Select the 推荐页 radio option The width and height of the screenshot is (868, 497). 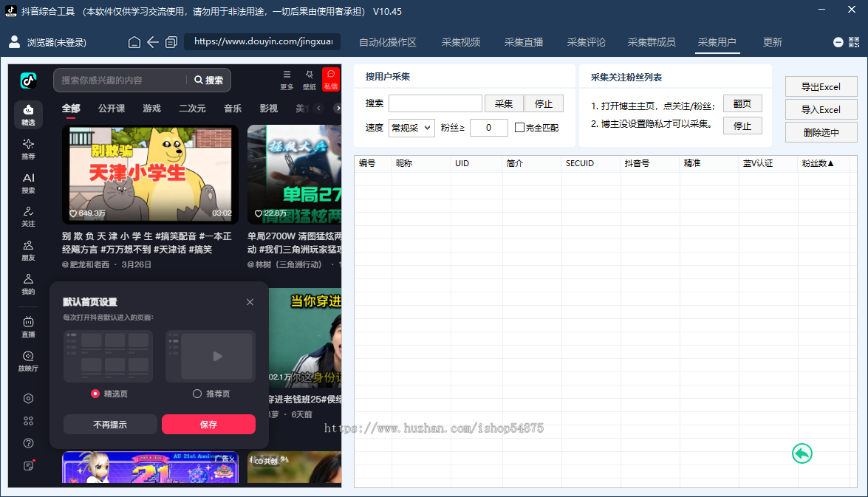click(x=197, y=394)
